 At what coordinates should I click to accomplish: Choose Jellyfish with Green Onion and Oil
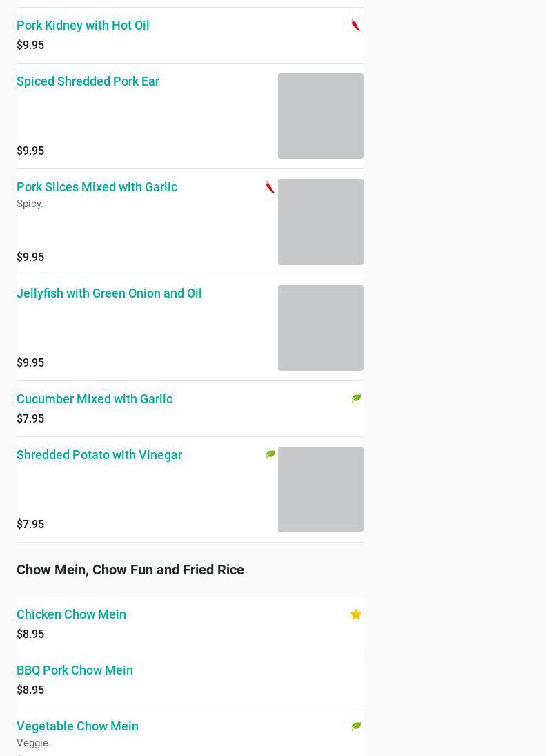tap(109, 293)
